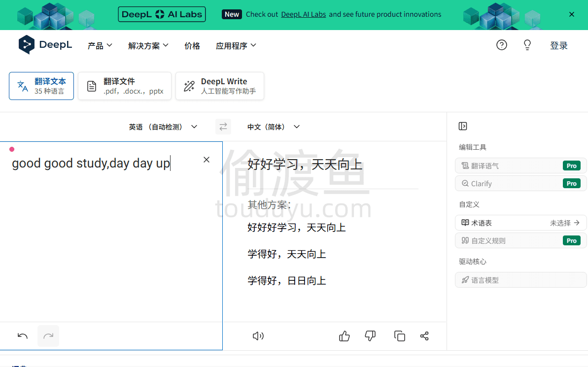
Task: Open the 产品 dropdown menu
Action: click(x=100, y=45)
